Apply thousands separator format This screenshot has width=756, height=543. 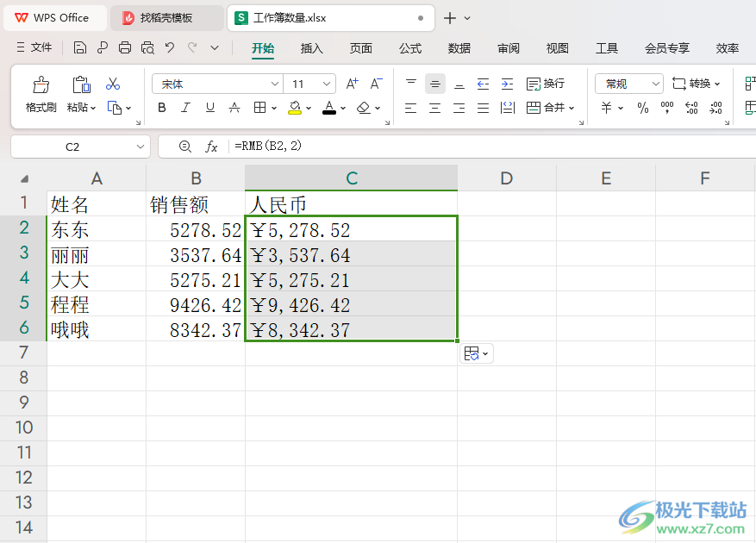coord(667,108)
